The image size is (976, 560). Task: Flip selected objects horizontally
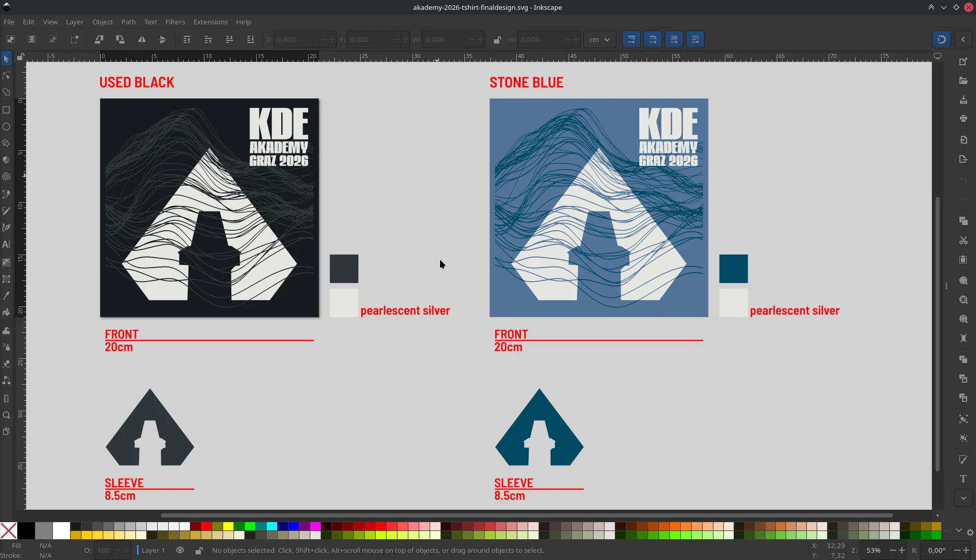142,39
